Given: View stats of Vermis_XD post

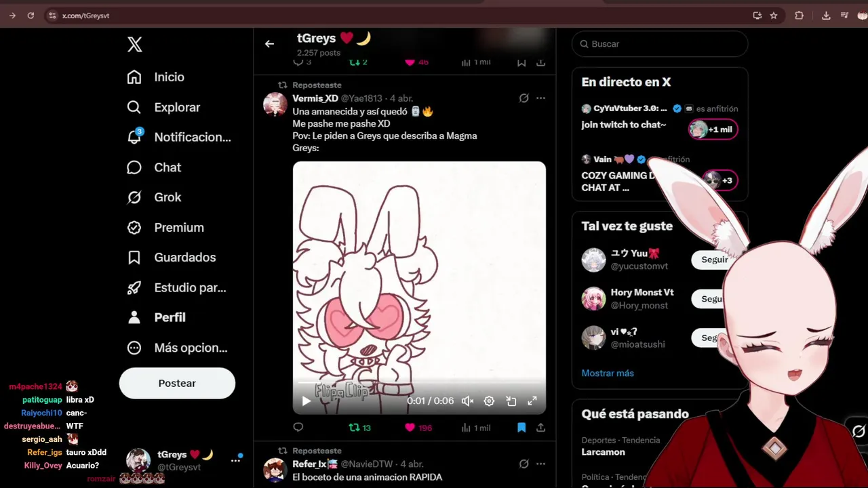Looking at the screenshot, I should coord(475,428).
